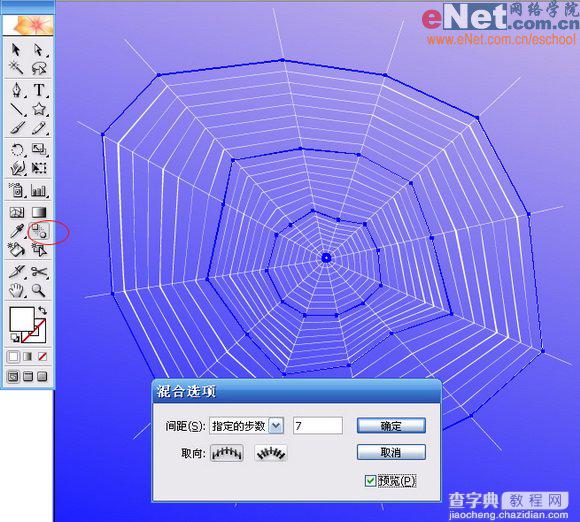The height and width of the screenshot is (522, 580).
Task: Click the swap fill and stroke arrow
Action: 42,310
